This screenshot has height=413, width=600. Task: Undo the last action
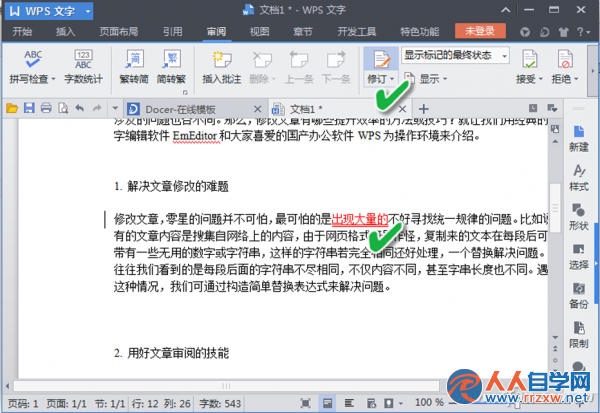pyautogui.click(x=80, y=109)
